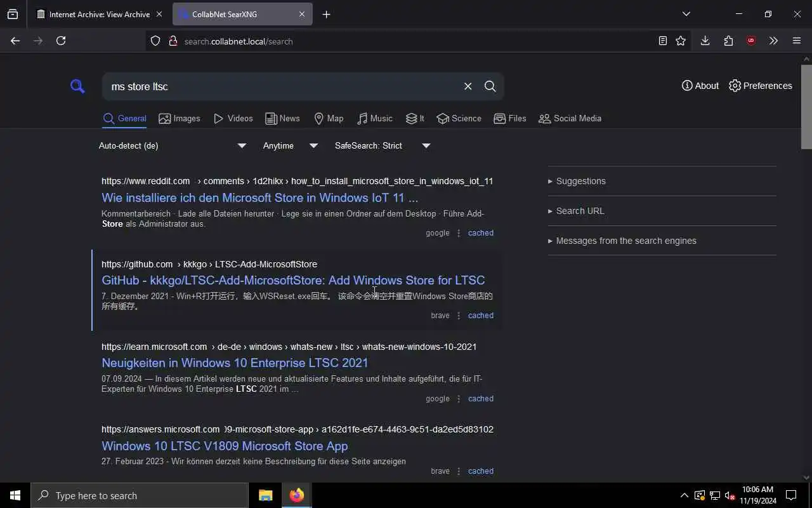Switch to Map tab
The image size is (812, 508).
329,119
